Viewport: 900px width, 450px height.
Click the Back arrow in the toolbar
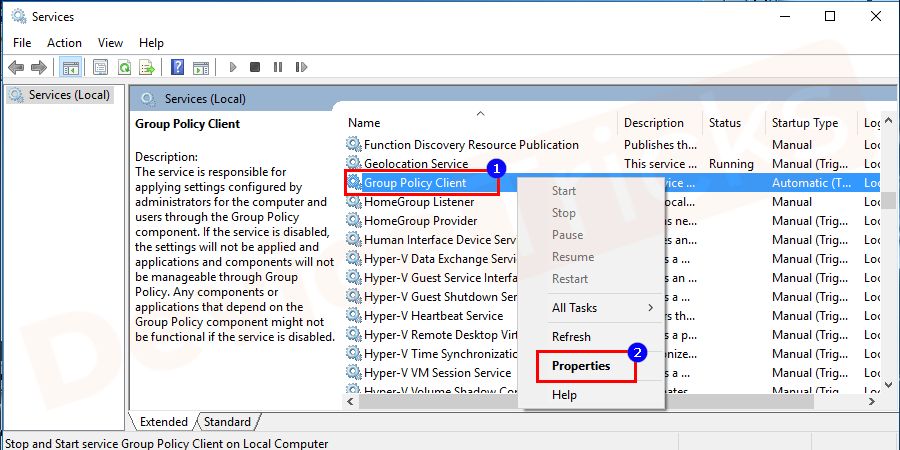(16, 67)
